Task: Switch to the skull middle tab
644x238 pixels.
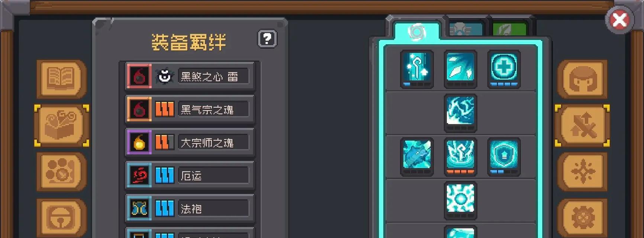Action: [x=466, y=29]
